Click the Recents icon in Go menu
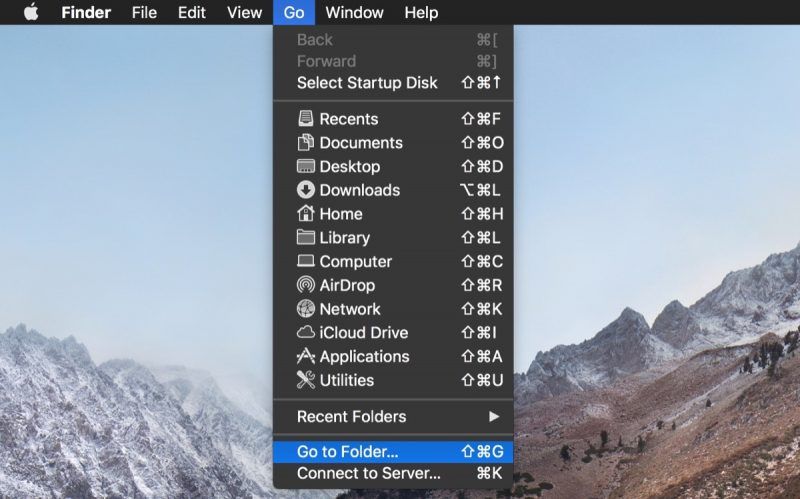Screen dimensions: 800x499 pyautogui.click(x=306, y=119)
